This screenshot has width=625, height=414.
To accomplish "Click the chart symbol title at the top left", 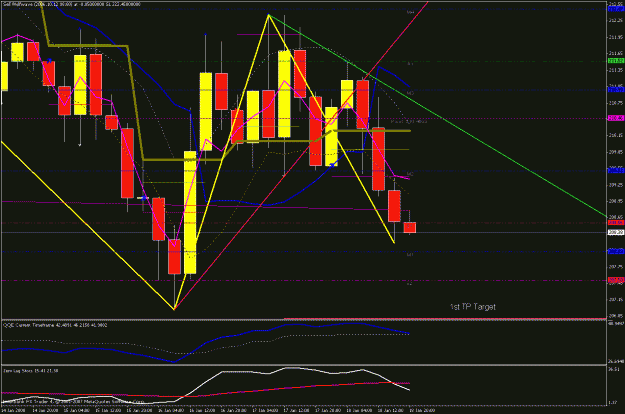I will click(72, 4).
